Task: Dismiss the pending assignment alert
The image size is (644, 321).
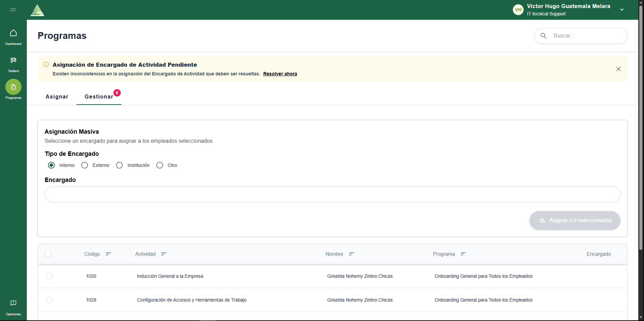Action: pyautogui.click(x=619, y=69)
